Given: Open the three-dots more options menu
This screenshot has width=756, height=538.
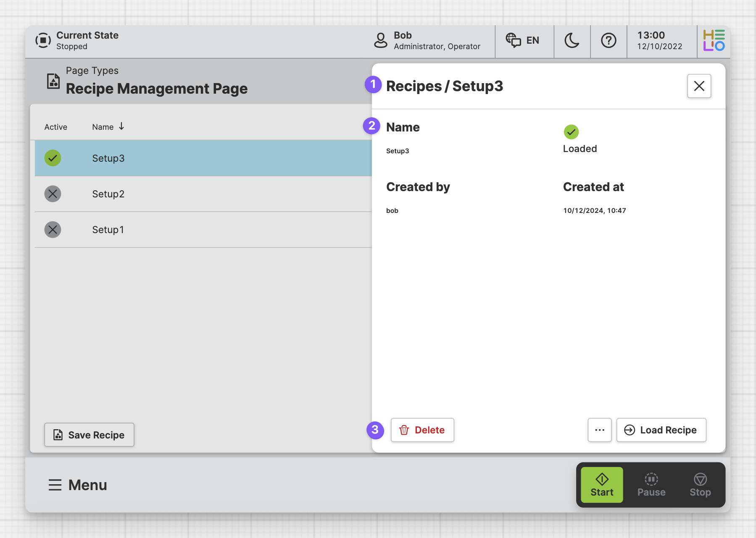Looking at the screenshot, I should [599, 430].
